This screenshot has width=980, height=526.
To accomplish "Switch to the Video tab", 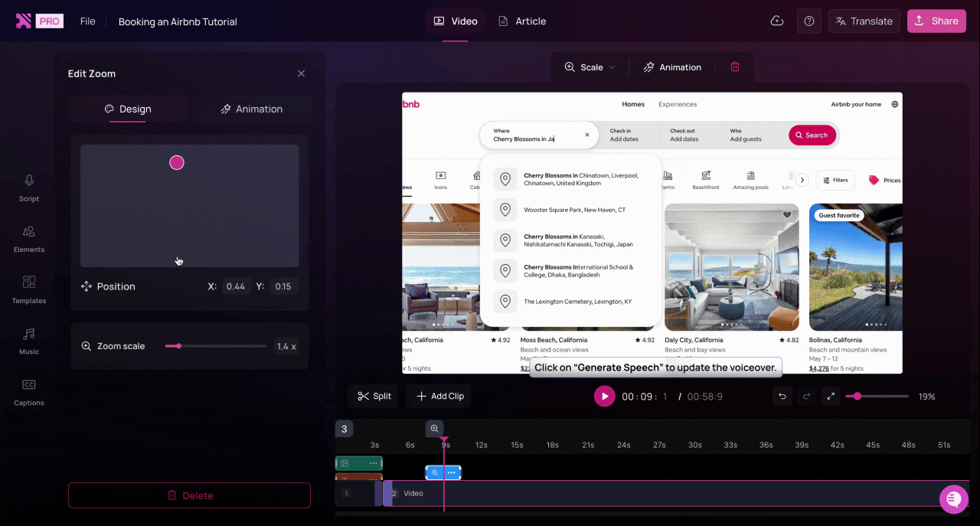I will pyautogui.click(x=456, y=21).
